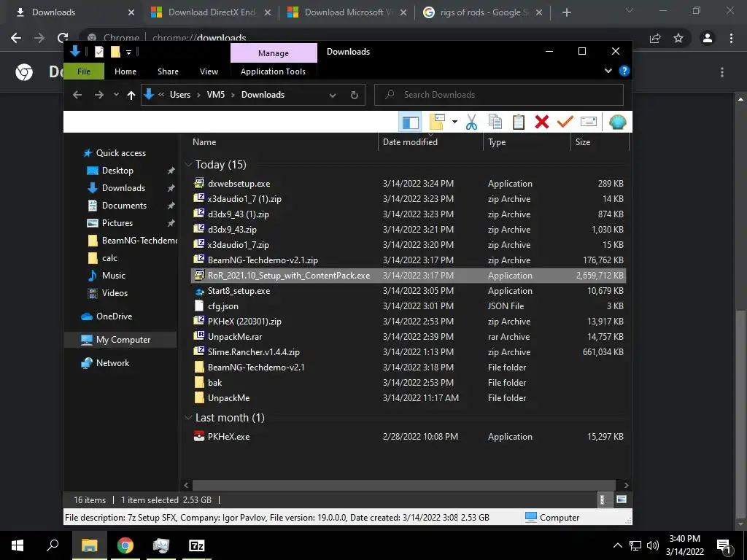The width and height of the screenshot is (747, 560).
Task: Click VM5 in the address breadcrumb
Action: pos(216,95)
